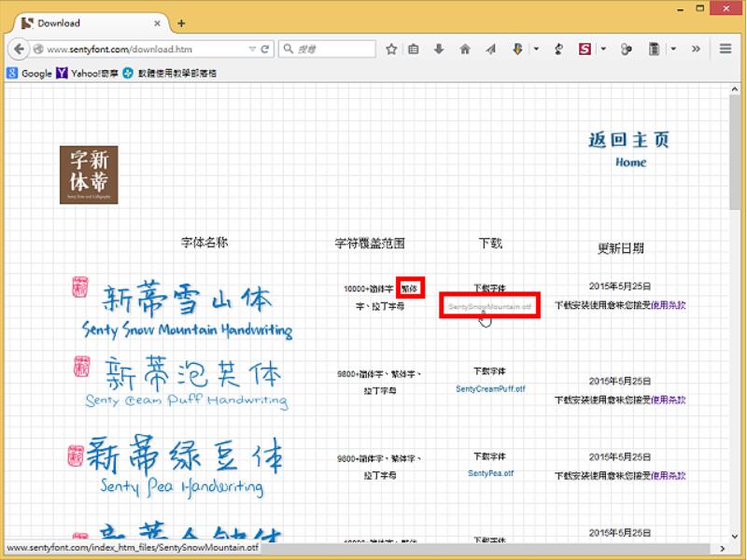
Task: Click the red seal stamp beside Senty Pea font
Action: point(76,455)
